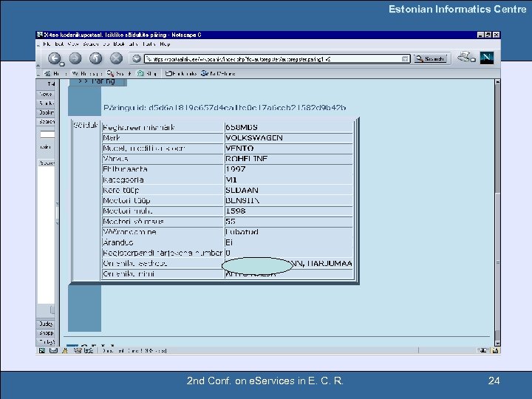Go back with the Back arrow button

pyautogui.click(x=54, y=58)
